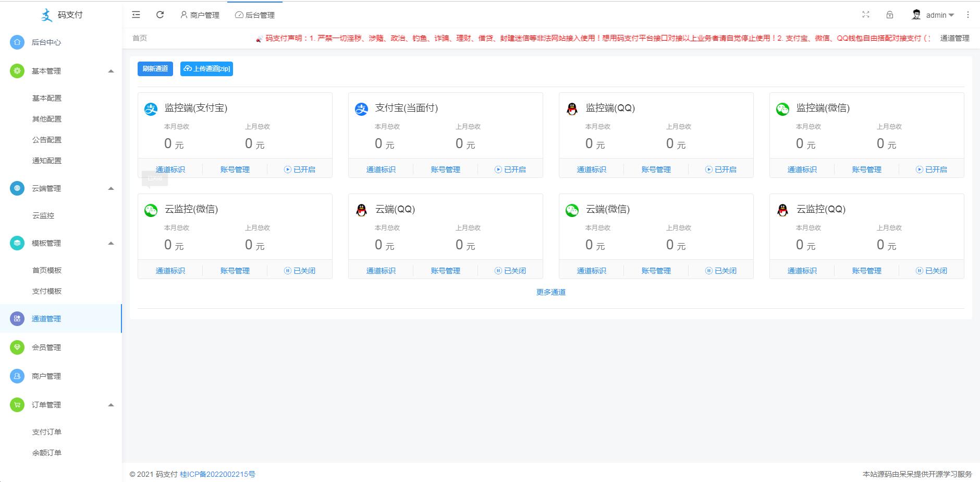Click the sidebar collapse menu icon
Viewport: 980px width, 482px height.
136,15
